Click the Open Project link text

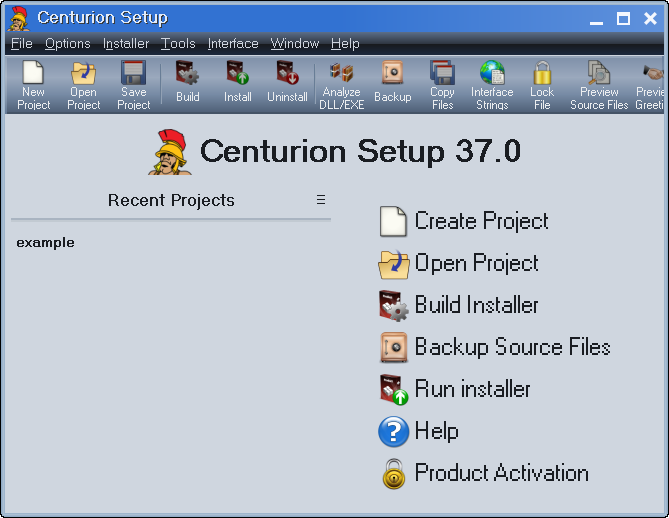(x=476, y=263)
